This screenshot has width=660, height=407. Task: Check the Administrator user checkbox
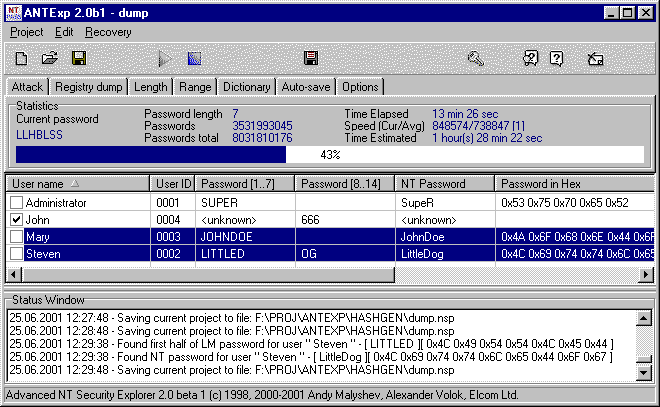16,202
